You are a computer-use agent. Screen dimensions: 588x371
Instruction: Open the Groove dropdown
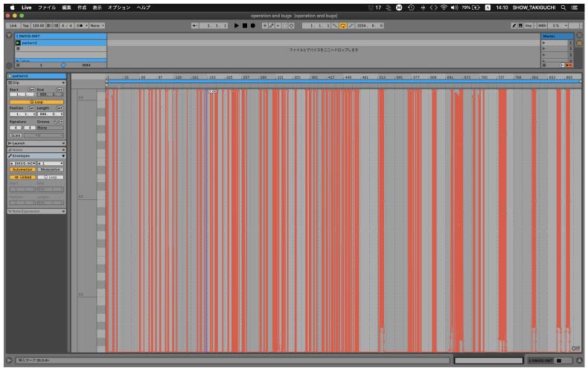(x=50, y=127)
